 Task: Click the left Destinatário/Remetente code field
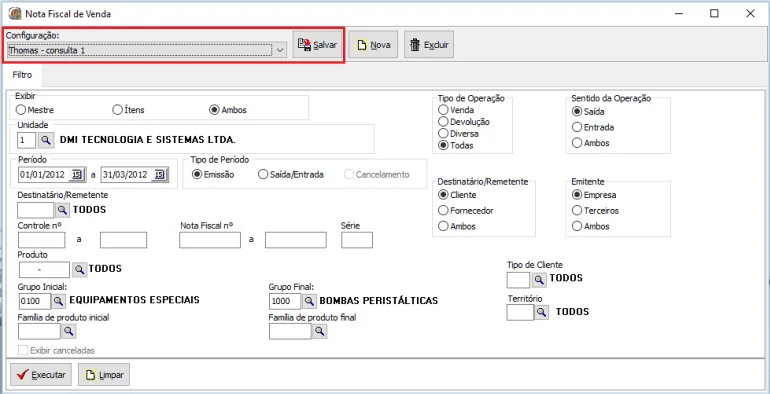[35, 210]
